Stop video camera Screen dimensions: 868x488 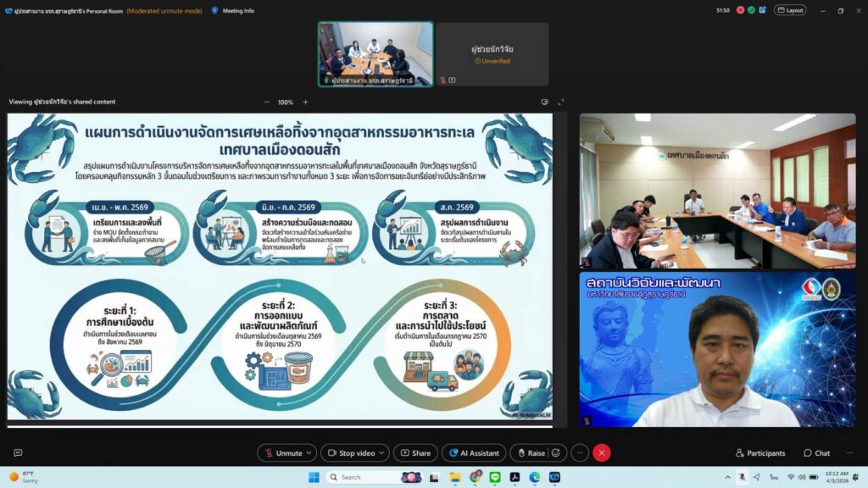point(348,453)
